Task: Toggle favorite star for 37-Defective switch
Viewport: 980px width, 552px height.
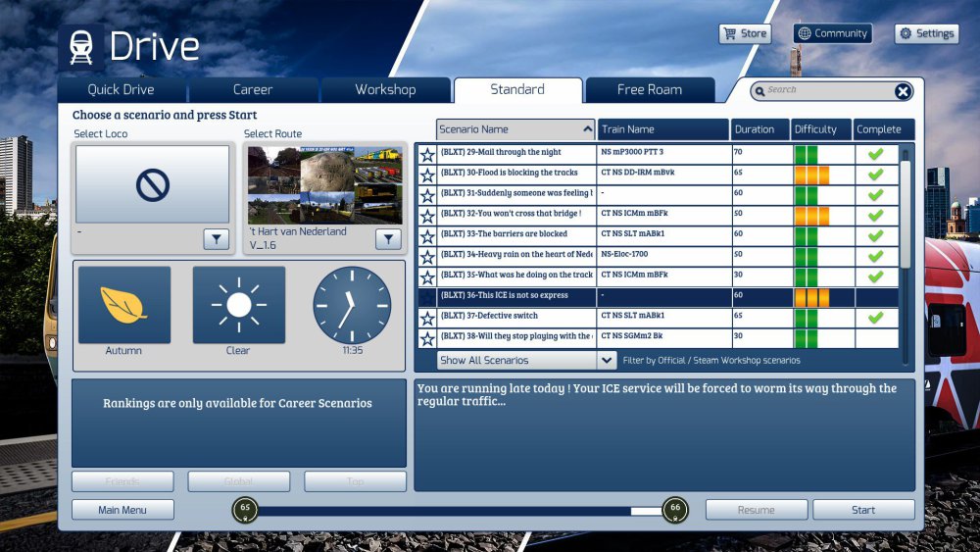Action: [427, 319]
